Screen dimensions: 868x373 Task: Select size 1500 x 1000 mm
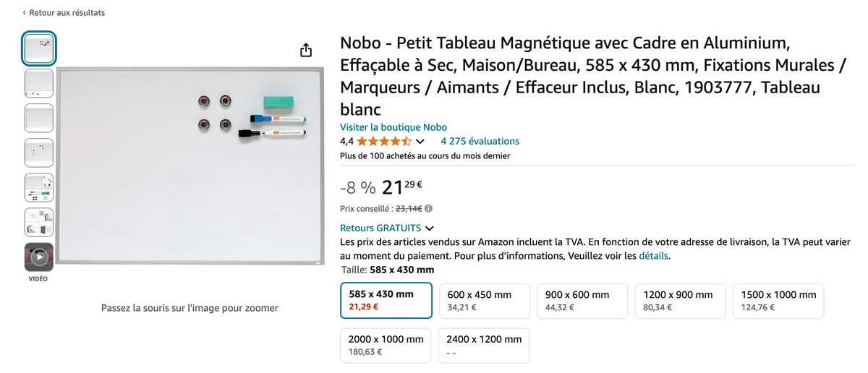coord(778,301)
